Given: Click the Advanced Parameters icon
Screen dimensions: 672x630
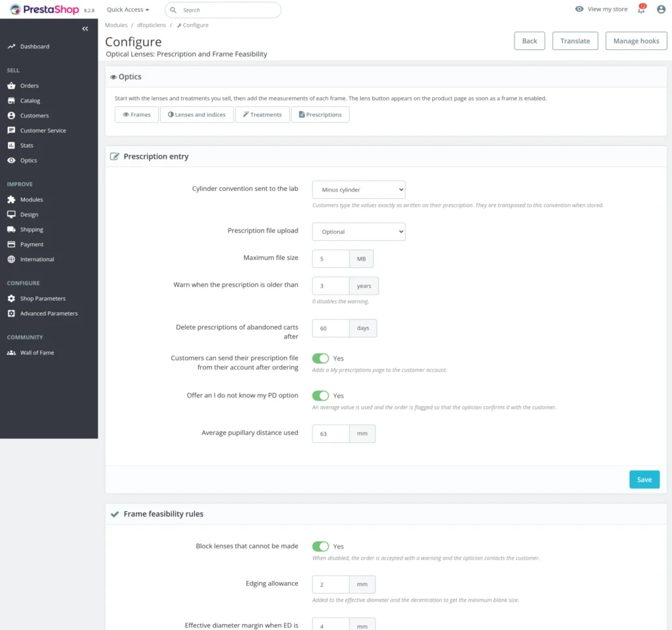Looking at the screenshot, I should [x=11, y=313].
